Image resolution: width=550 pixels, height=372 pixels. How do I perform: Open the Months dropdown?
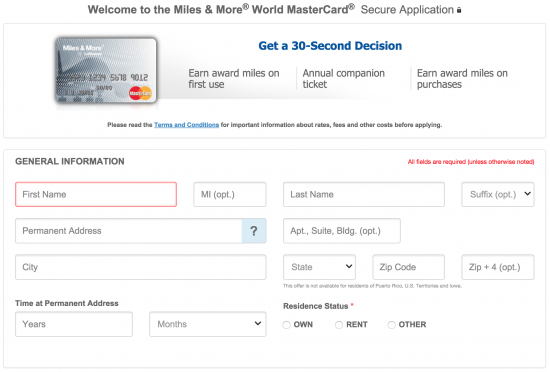coord(208,324)
